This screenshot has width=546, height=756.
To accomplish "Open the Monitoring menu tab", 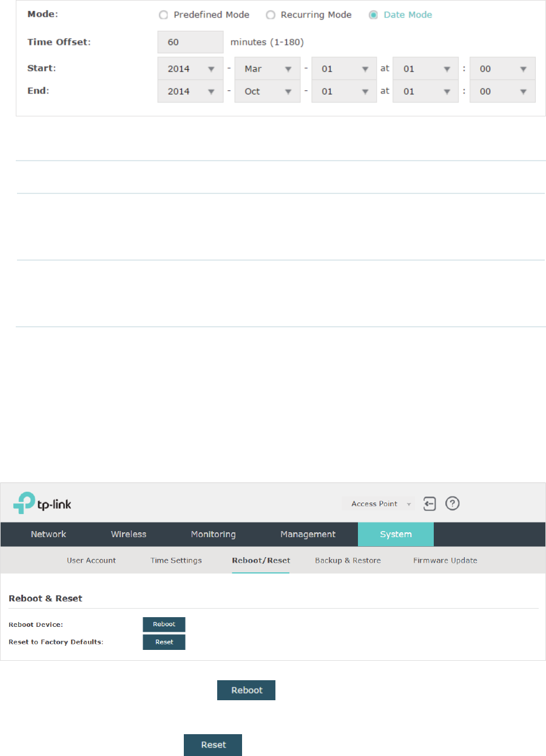I will click(213, 534).
